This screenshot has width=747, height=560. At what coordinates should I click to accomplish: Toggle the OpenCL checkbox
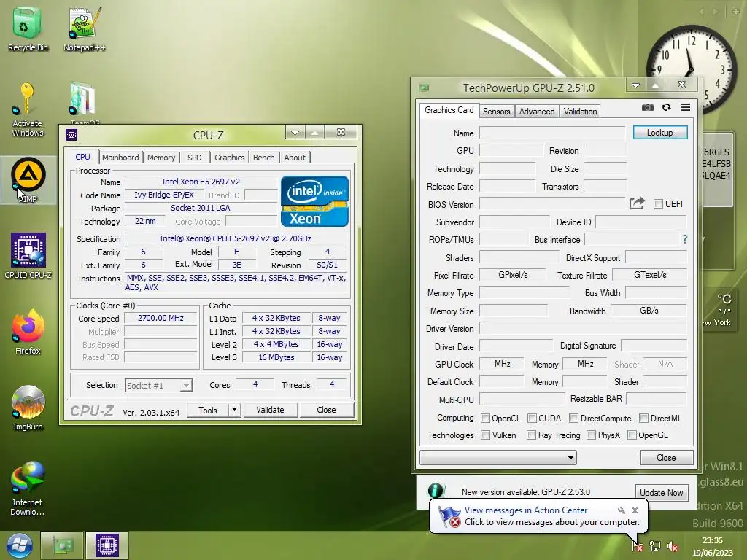pos(485,418)
